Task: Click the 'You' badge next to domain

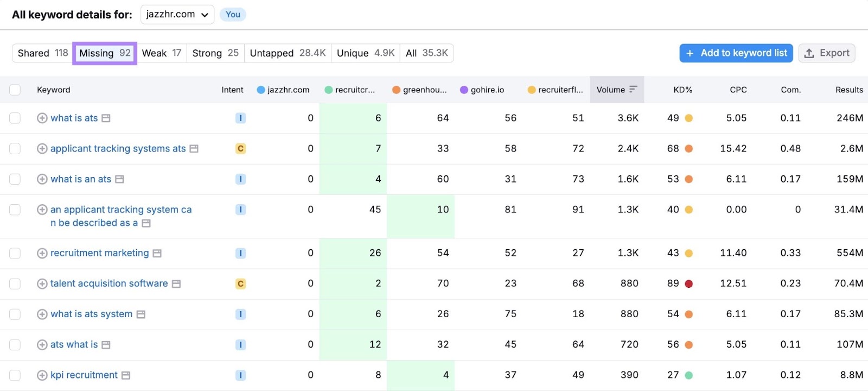Action: click(233, 15)
